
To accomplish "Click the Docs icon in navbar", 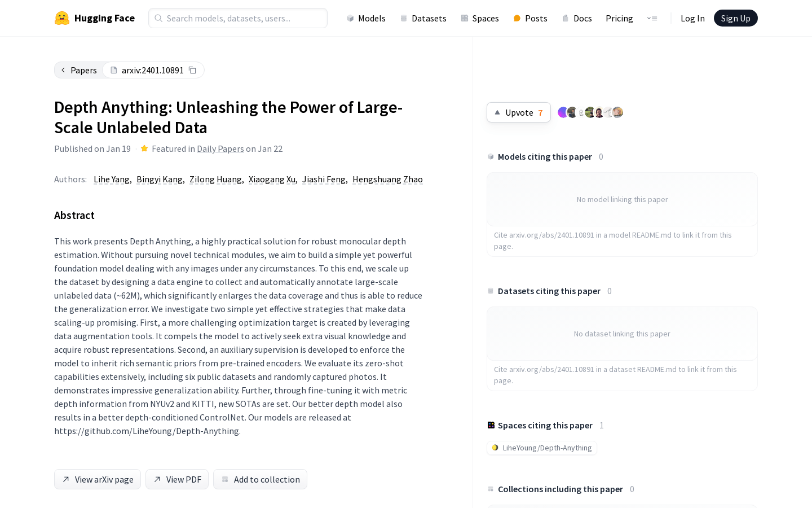I will tap(566, 19).
